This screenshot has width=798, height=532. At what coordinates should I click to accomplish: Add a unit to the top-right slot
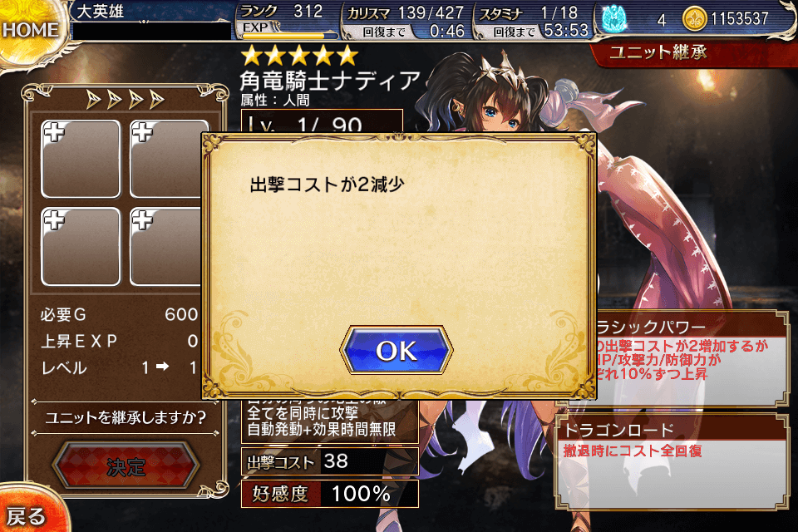pyautogui.click(x=167, y=158)
